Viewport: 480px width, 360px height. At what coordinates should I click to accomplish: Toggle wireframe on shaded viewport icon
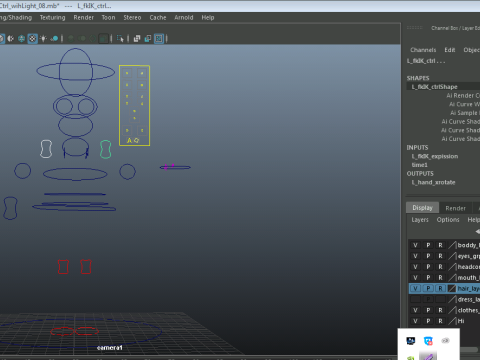tap(21, 39)
